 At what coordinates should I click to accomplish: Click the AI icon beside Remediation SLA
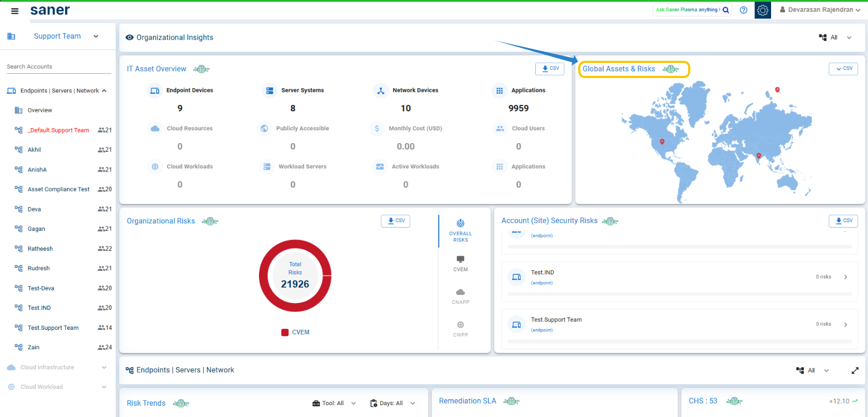(x=512, y=401)
